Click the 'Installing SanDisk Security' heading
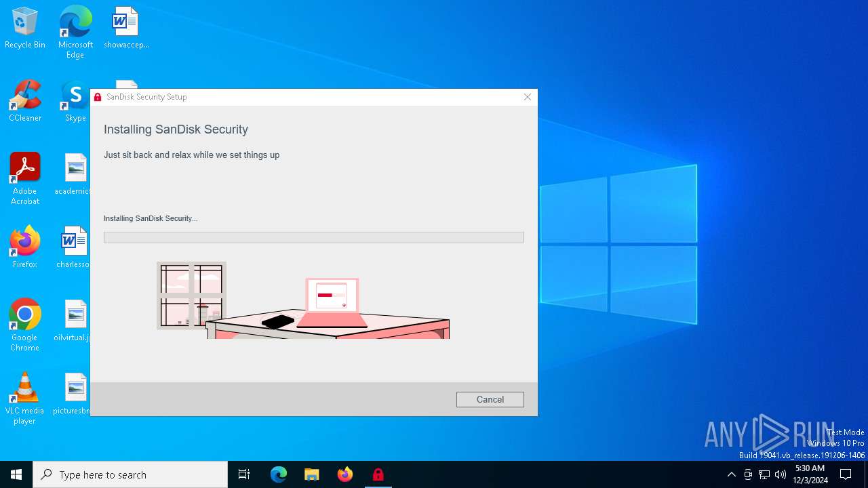 coord(176,129)
